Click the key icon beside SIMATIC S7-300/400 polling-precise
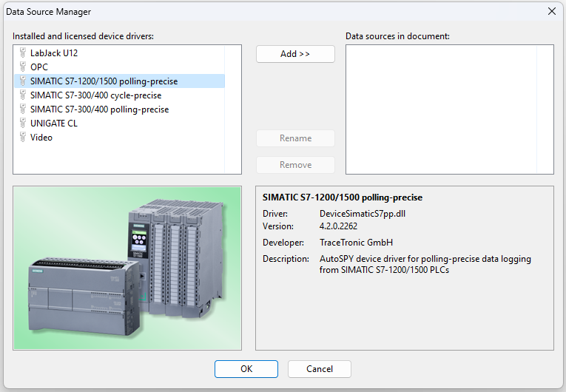The width and height of the screenshot is (566, 392). (23, 109)
